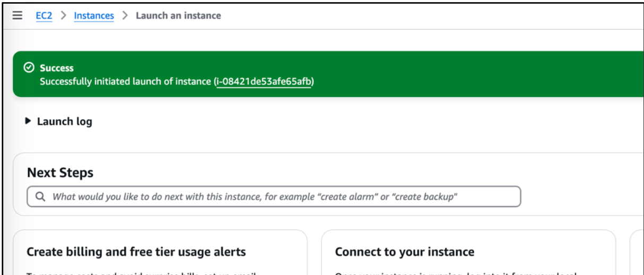The image size is (644, 275).
Task: Click the chevron separator after EC2
Action: (x=63, y=15)
